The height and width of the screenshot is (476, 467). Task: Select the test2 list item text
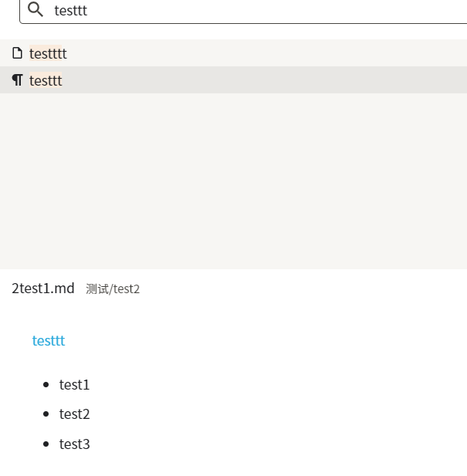75,414
